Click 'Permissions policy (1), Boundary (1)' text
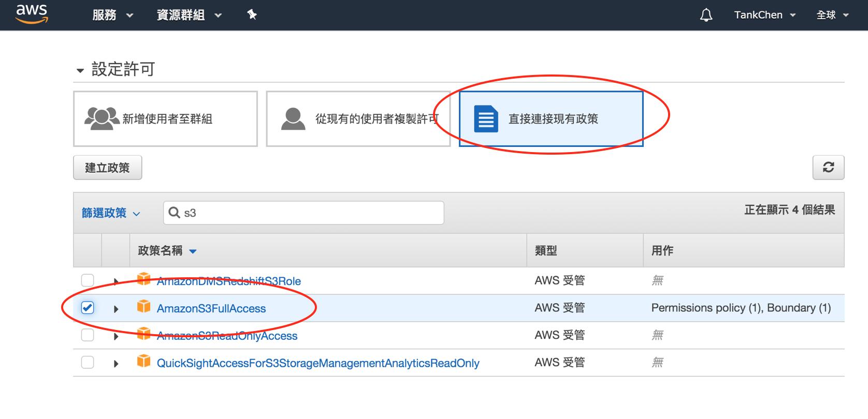Screen dimensions: 868x419 click(741, 308)
